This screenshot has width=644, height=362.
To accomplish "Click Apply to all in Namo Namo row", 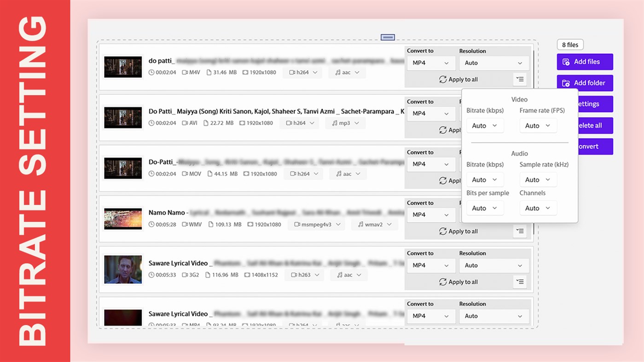I will 458,231.
